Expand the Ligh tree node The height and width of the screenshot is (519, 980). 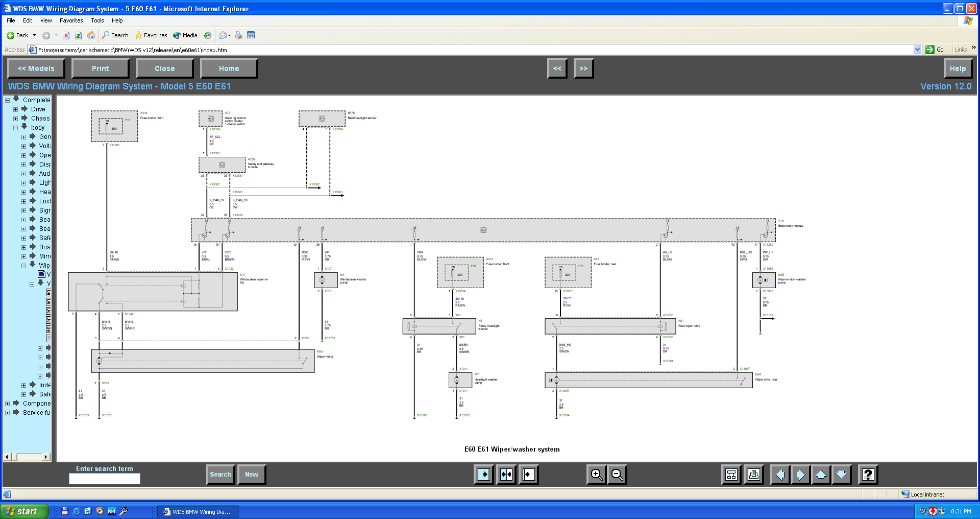coord(23,183)
